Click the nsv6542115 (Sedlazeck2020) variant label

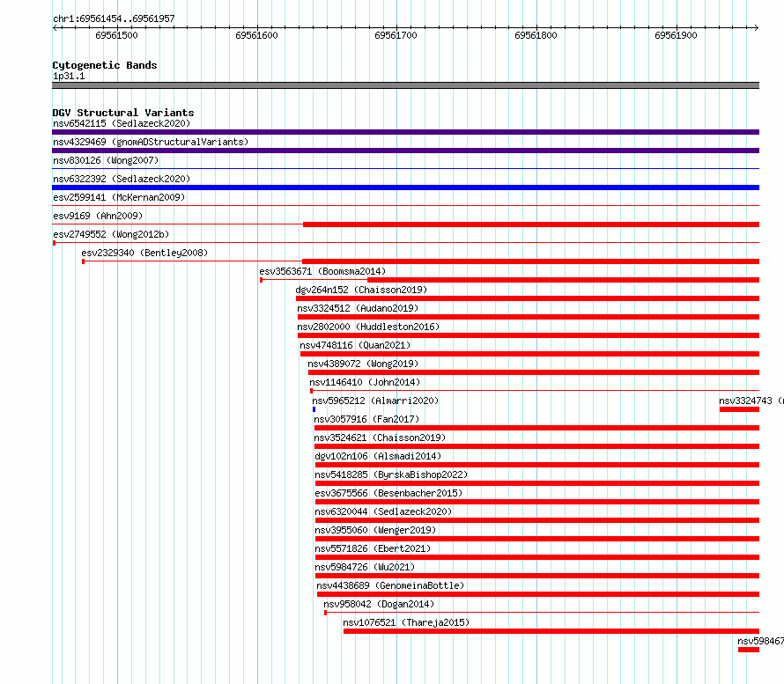click(122, 123)
